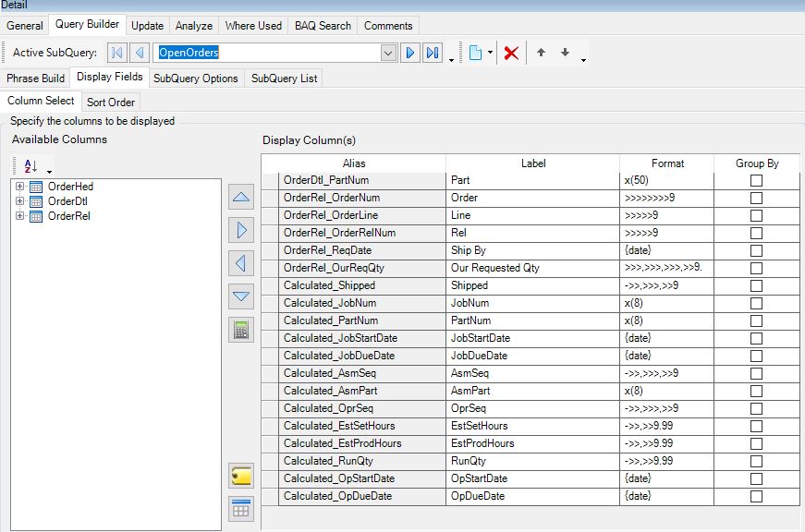
Task: Click the new subquery document icon
Action: [x=475, y=53]
